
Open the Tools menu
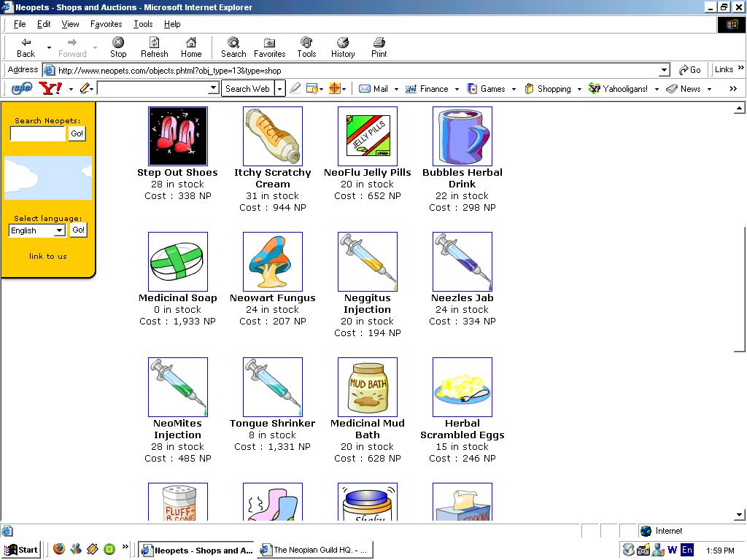[x=143, y=24]
